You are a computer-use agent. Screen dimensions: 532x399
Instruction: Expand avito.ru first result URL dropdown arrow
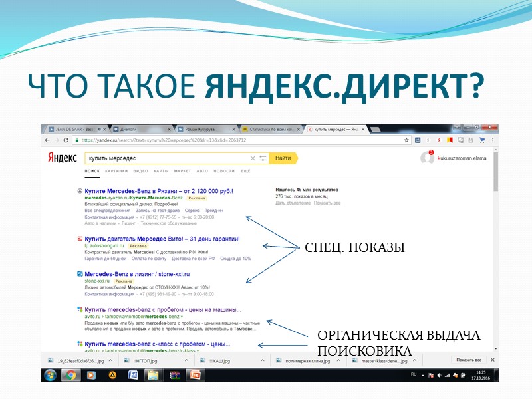(182, 317)
